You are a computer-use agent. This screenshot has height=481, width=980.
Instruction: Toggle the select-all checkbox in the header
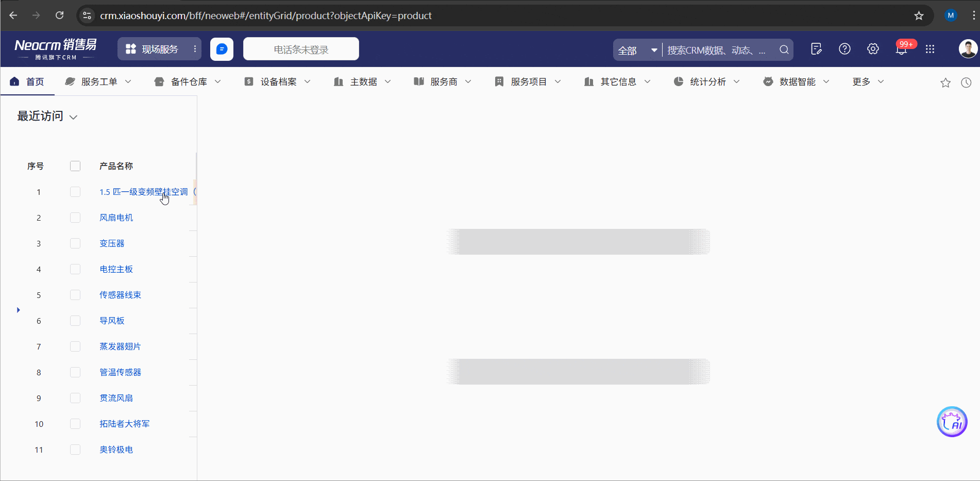[75, 166]
